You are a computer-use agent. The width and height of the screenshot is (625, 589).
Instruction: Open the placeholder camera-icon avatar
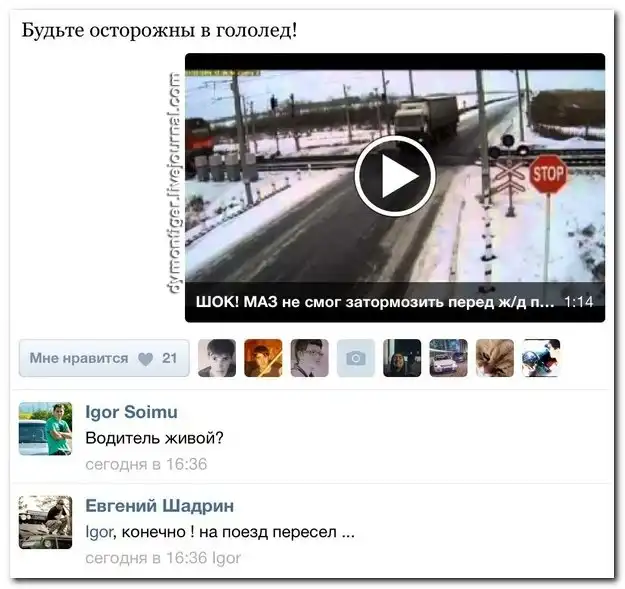(356, 358)
